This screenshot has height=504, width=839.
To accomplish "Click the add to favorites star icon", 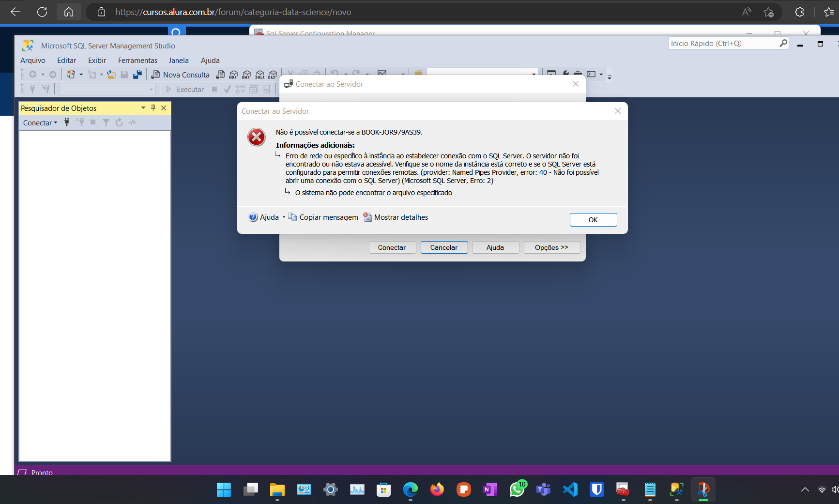I will click(768, 12).
